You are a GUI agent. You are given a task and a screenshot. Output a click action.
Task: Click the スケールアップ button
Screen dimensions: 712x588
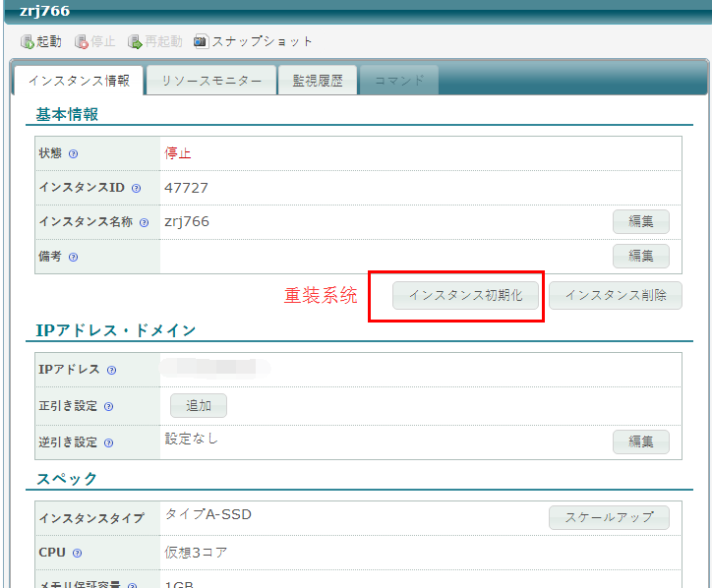(609, 517)
